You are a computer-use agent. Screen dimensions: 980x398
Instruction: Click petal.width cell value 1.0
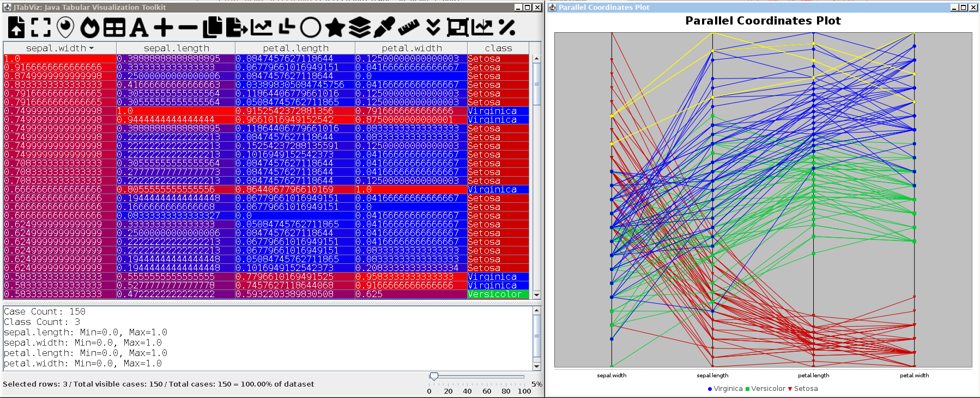412,189
